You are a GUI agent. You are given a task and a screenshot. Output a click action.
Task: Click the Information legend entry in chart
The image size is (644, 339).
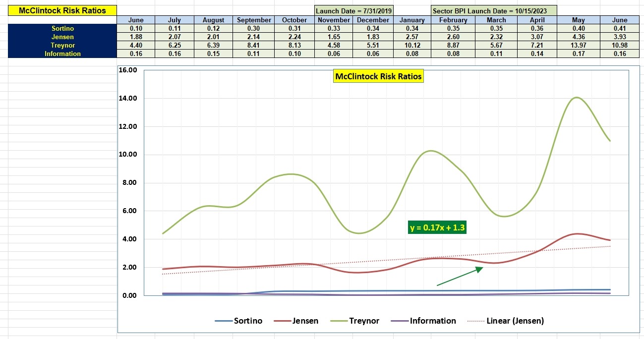click(x=423, y=321)
